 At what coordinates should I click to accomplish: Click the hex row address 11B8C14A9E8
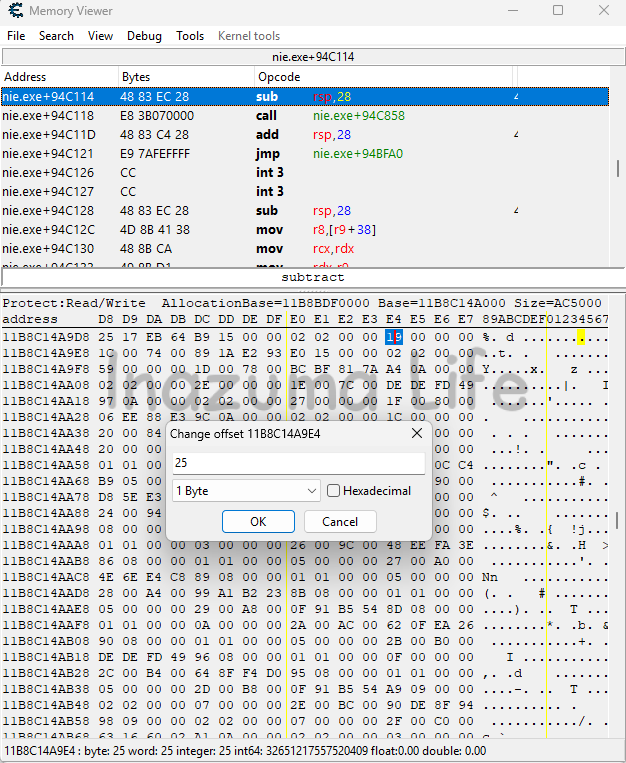coord(46,353)
